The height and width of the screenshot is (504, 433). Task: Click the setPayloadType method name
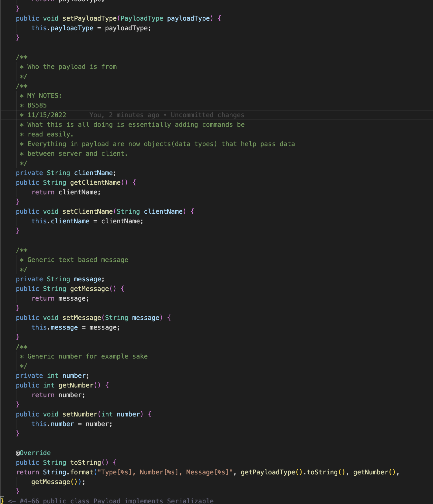(x=90, y=18)
